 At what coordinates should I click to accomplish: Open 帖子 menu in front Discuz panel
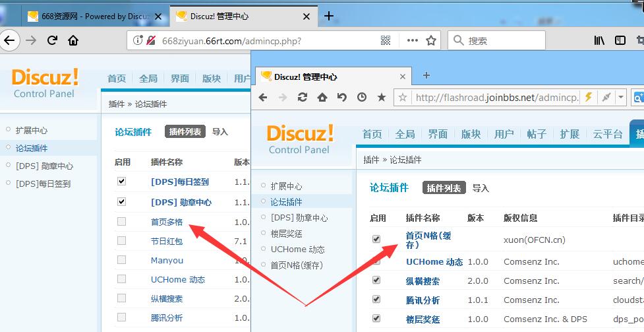coord(537,134)
